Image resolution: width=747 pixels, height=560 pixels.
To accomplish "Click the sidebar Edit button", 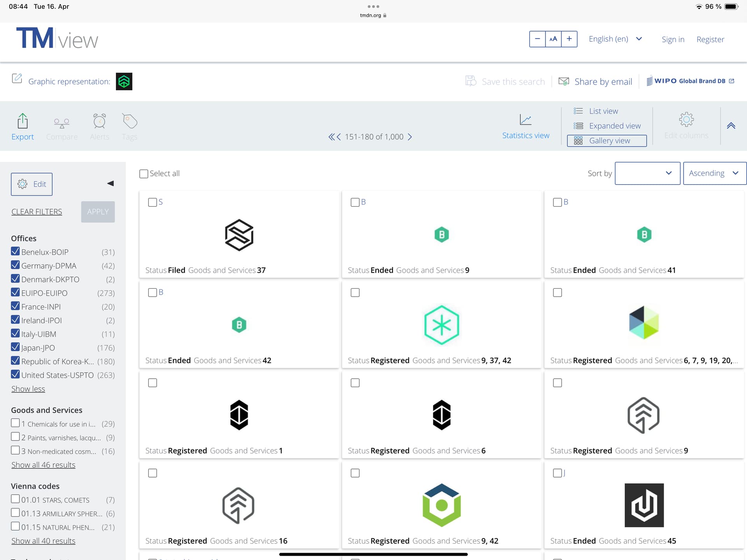I will (32, 184).
